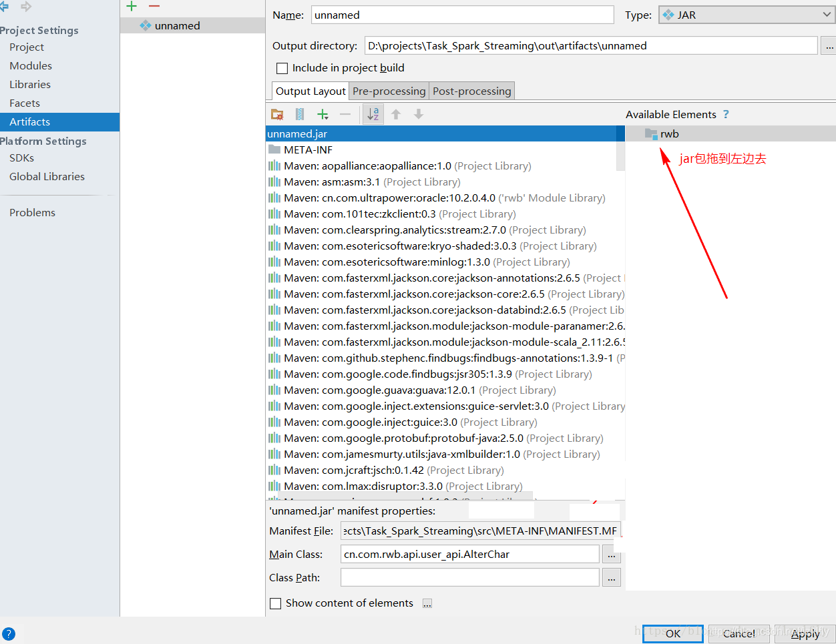The width and height of the screenshot is (836, 644).
Task: Click the create directory icon in layout toolbar
Action: coord(277,114)
